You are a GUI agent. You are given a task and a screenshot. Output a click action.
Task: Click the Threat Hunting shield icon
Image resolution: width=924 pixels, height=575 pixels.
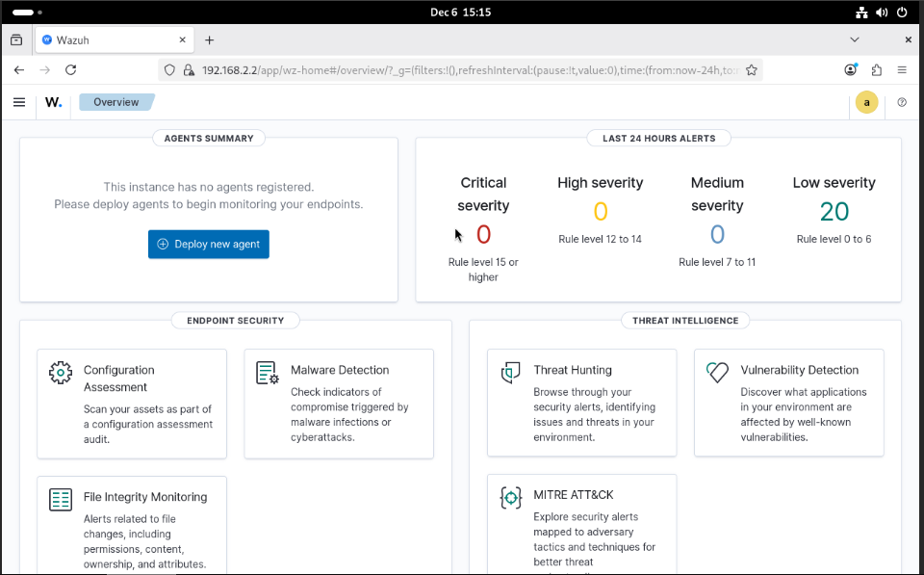point(511,373)
